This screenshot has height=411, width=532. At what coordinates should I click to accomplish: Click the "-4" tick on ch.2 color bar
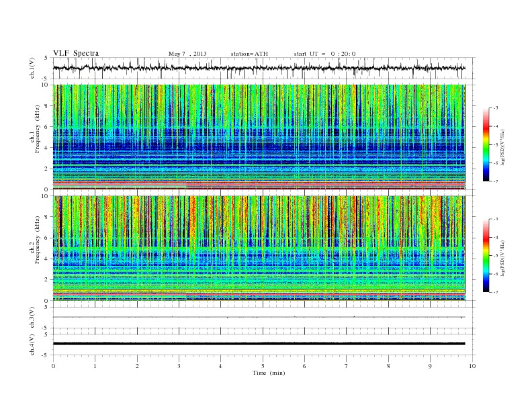(496, 237)
